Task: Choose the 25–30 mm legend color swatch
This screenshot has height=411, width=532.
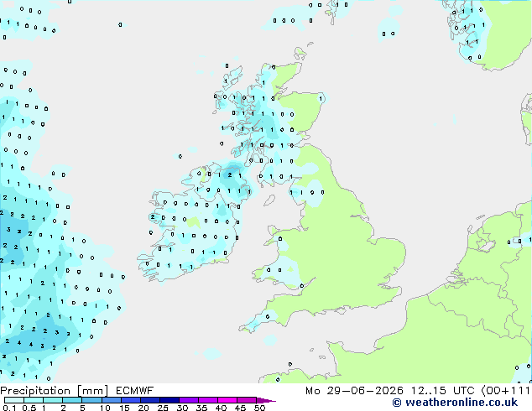Action: click(x=169, y=400)
